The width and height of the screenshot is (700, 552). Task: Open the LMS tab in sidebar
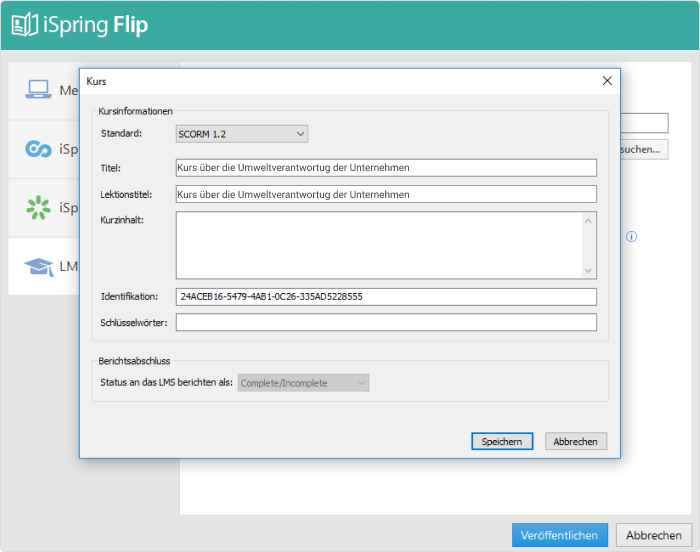[44, 266]
